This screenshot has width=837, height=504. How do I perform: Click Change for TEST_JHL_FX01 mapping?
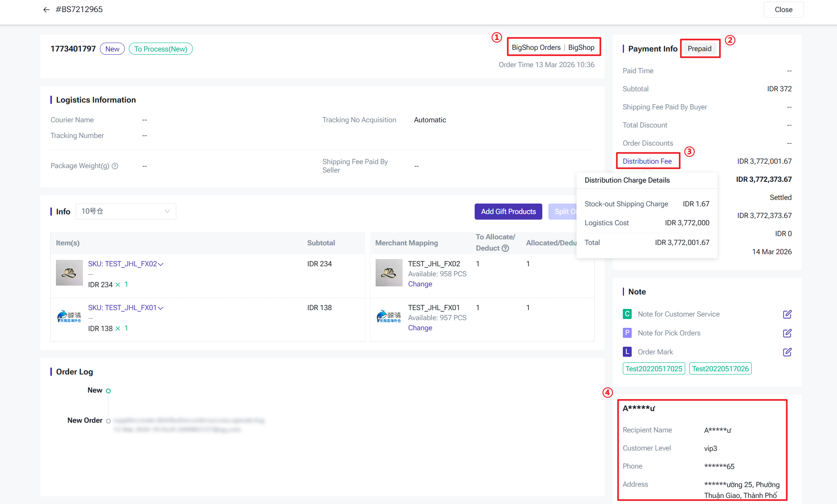(x=420, y=328)
